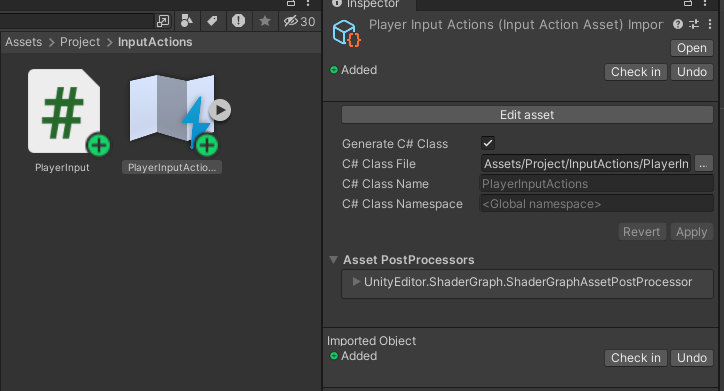Select the PlayerInputActions input asset thumbnail

(x=172, y=111)
